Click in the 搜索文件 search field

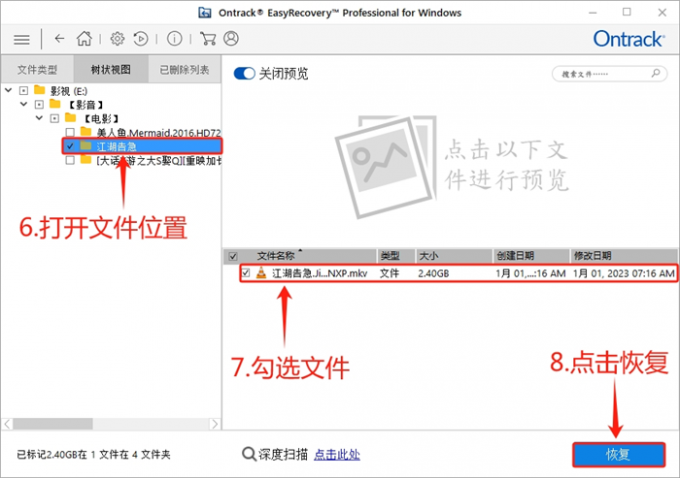click(609, 74)
